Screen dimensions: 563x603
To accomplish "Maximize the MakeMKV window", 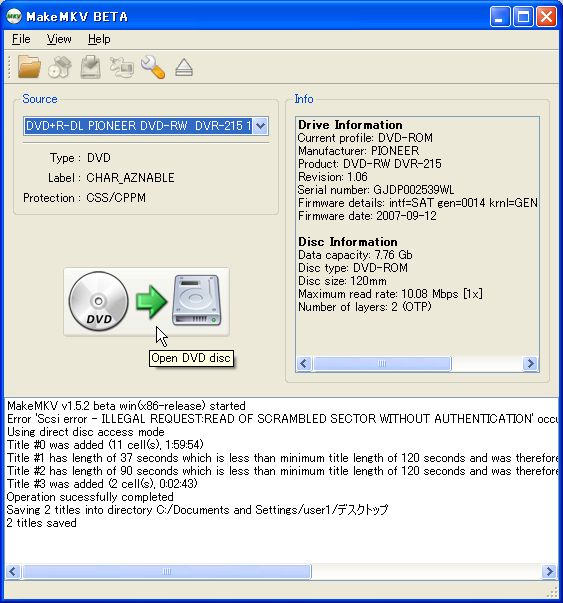I will pyautogui.click(x=523, y=17).
